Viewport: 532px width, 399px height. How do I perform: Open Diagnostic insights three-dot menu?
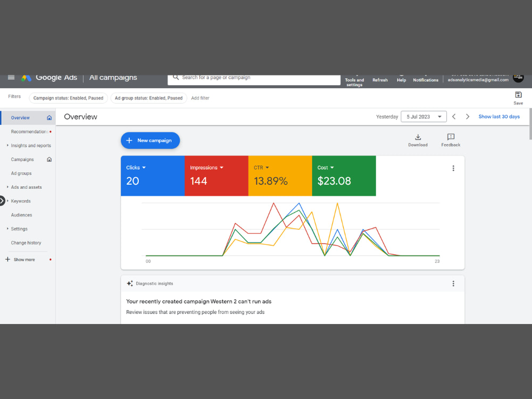(x=453, y=284)
